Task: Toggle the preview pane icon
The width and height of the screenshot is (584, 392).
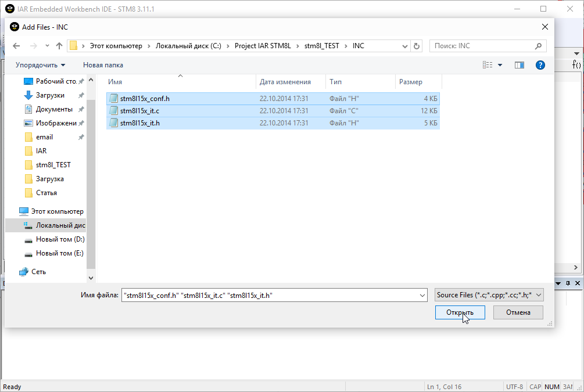Action: 519,65
